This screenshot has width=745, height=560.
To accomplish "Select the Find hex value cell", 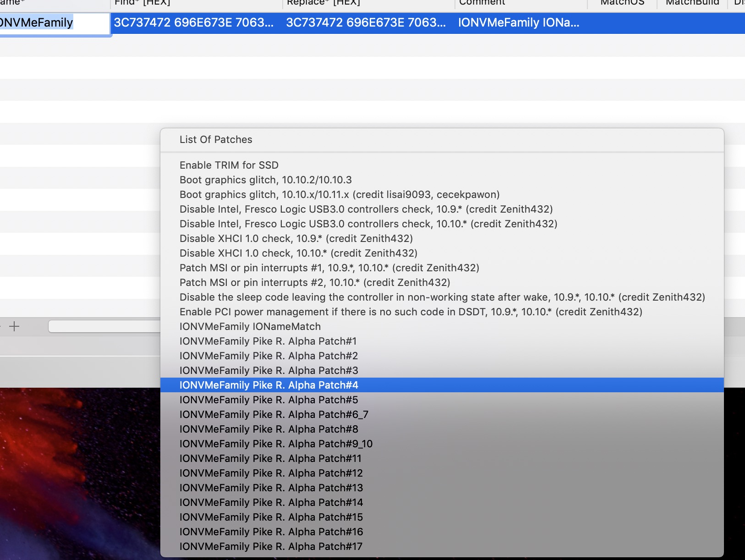I will [193, 23].
